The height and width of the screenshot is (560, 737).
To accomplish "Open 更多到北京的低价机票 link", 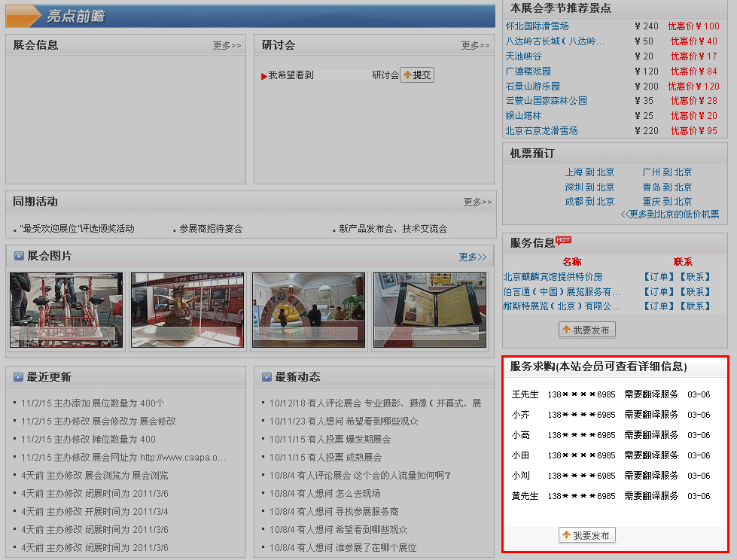I will [670, 215].
